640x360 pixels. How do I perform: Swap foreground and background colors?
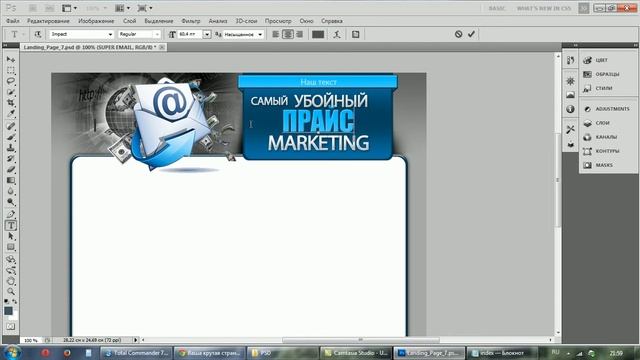15,302
